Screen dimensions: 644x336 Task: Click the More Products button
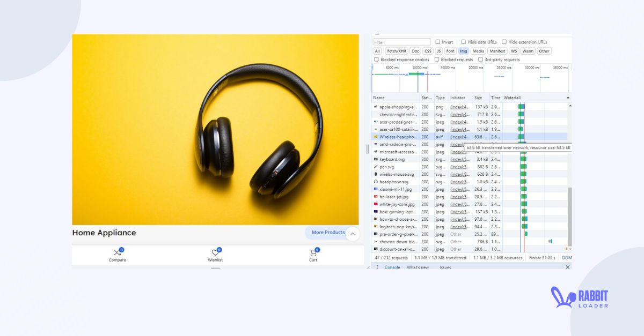pos(328,233)
